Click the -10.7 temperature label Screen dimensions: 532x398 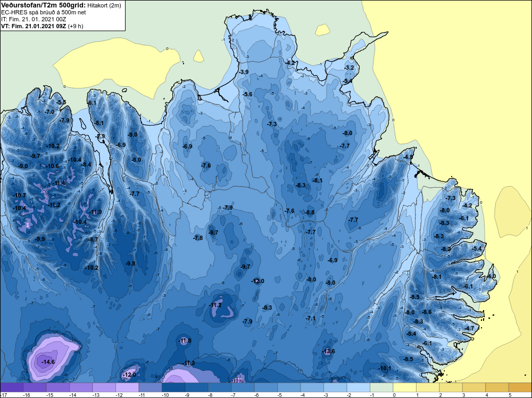pyautogui.click(x=19, y=195)
